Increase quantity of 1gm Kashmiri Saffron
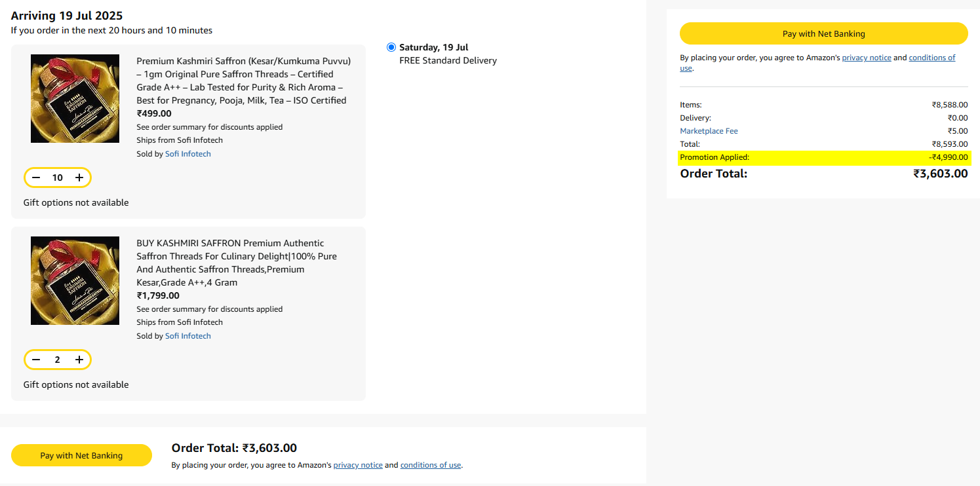Viewport: 980px width, 486px height. point(79,178)
